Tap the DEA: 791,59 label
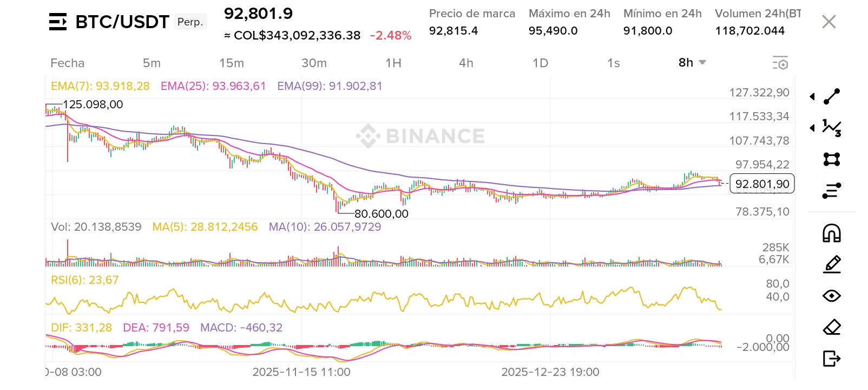Image resolution: width=868 pixels, height=390 pixels. coord(156,328)
